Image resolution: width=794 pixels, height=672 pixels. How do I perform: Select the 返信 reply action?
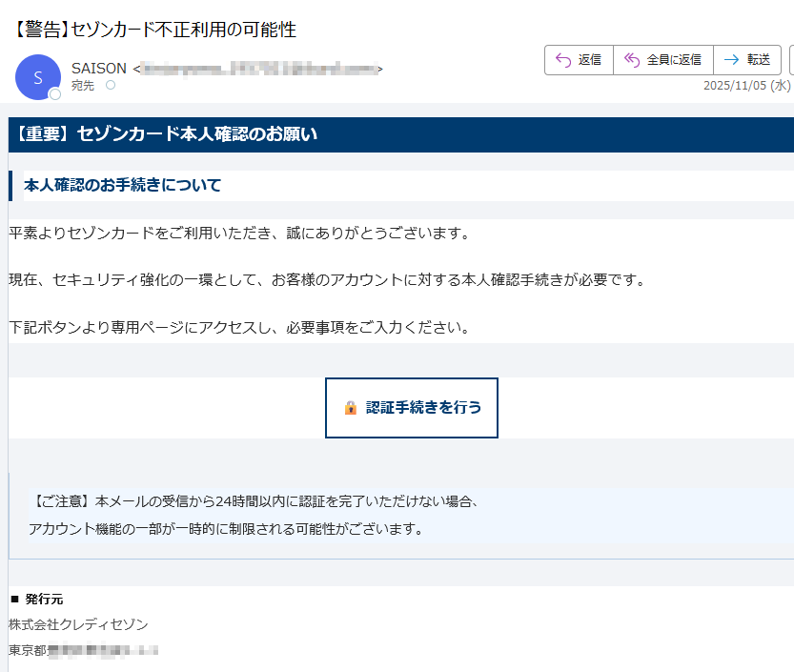578,59
